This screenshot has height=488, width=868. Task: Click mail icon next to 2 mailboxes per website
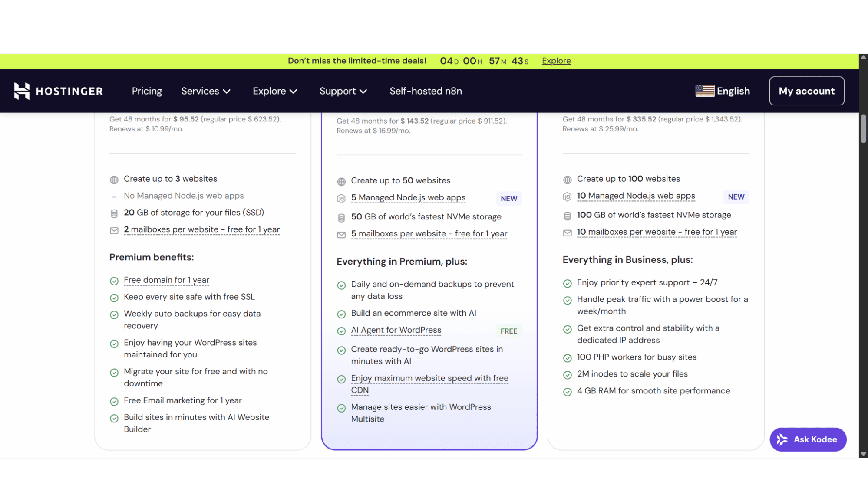tap(114, 230)
